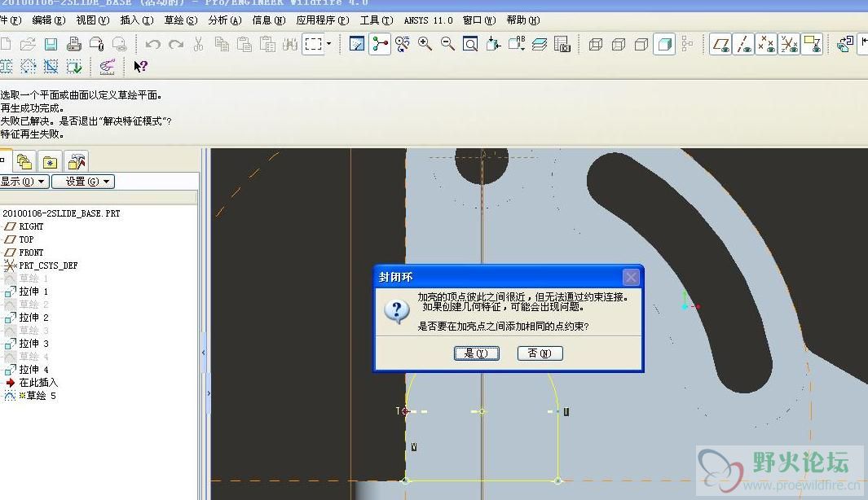
Task: Click the Repaint screen icon
Action: click(357, 44)
